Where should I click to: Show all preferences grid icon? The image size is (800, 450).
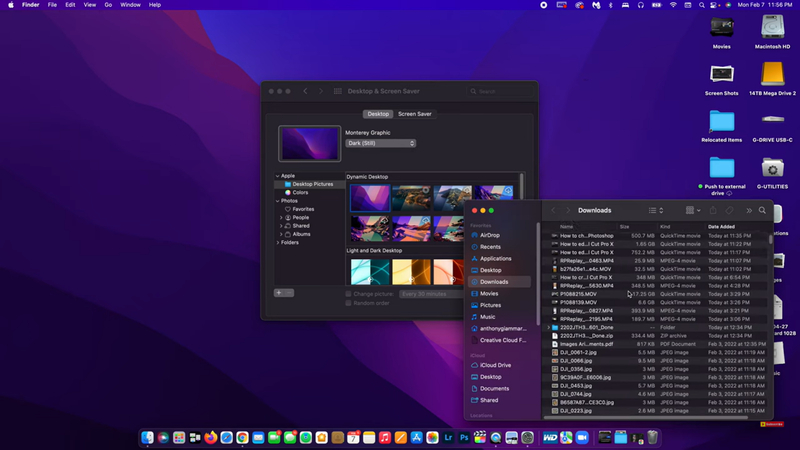337,91
